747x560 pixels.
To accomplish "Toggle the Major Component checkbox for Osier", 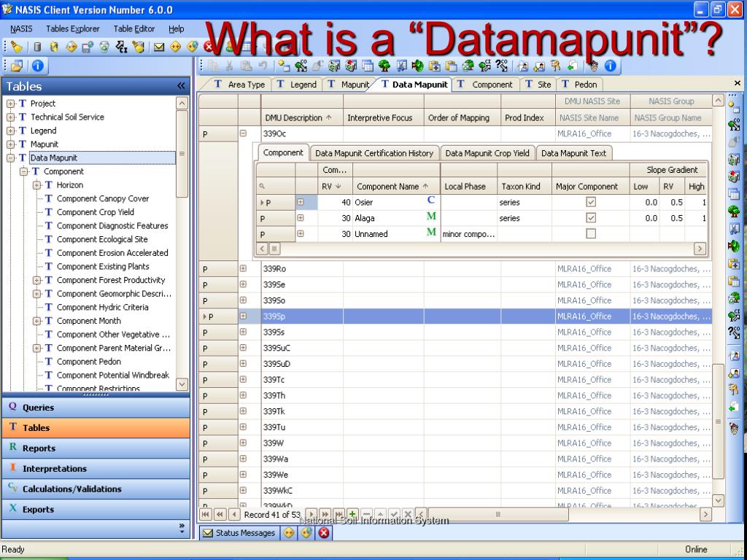I will coord(591,202).
